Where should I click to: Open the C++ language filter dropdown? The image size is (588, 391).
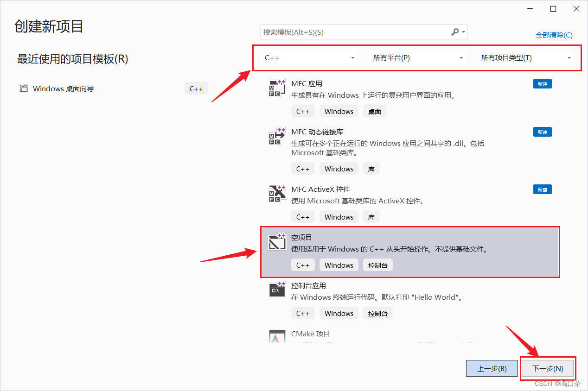(309, 58)
